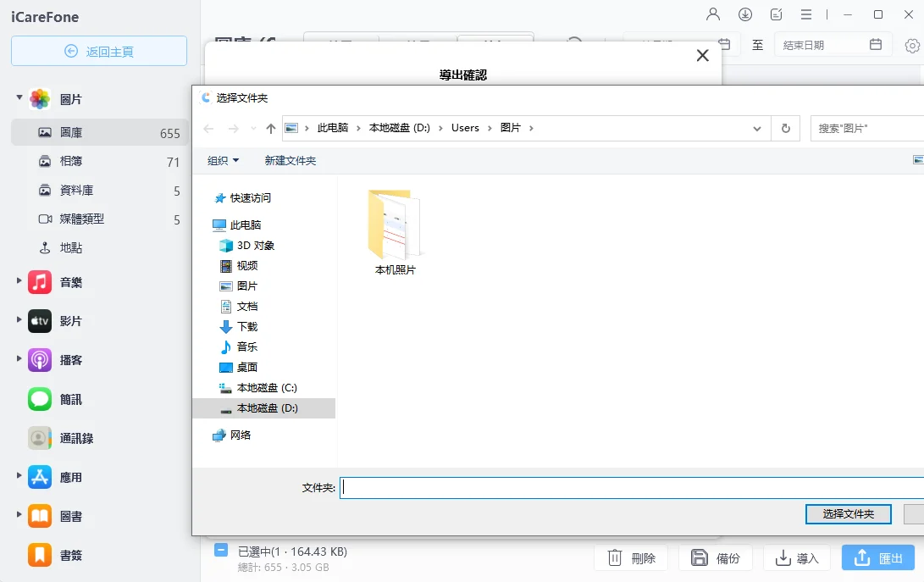This screenshot has height=582, width=924.
Task: Open the 結束日期 calendar picker
Action: [x=876, y=44]
